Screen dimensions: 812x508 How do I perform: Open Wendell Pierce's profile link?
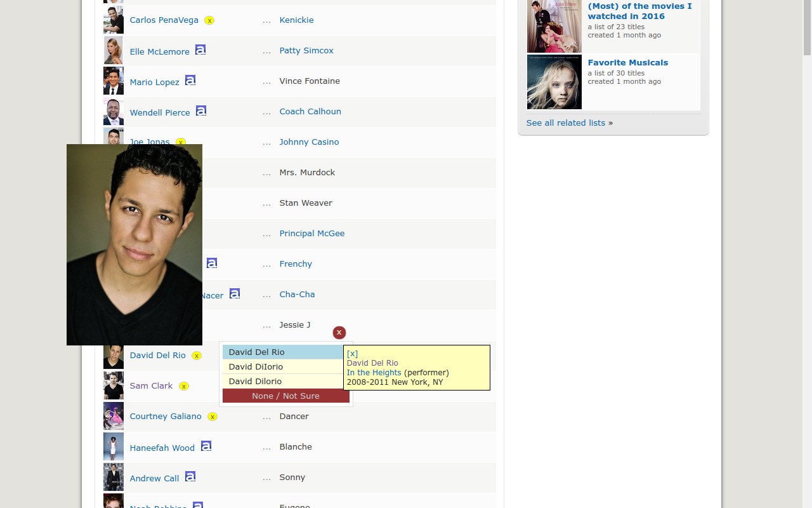tap(160, 113)
